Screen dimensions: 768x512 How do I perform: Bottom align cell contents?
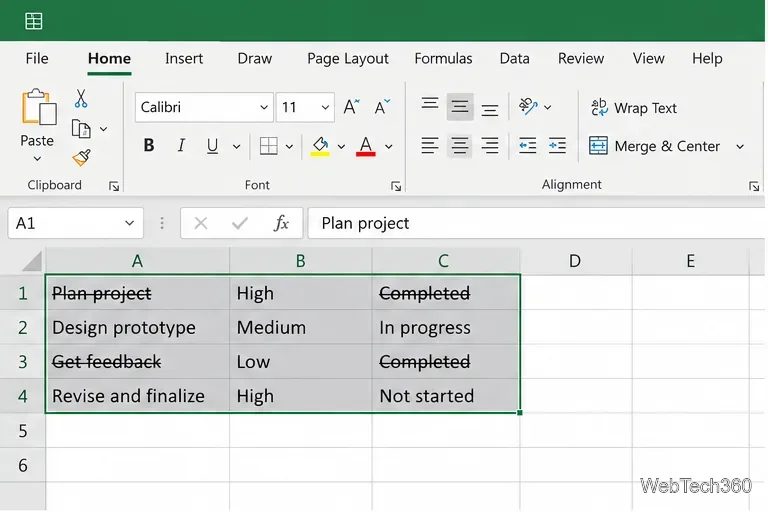coord(490,110)
